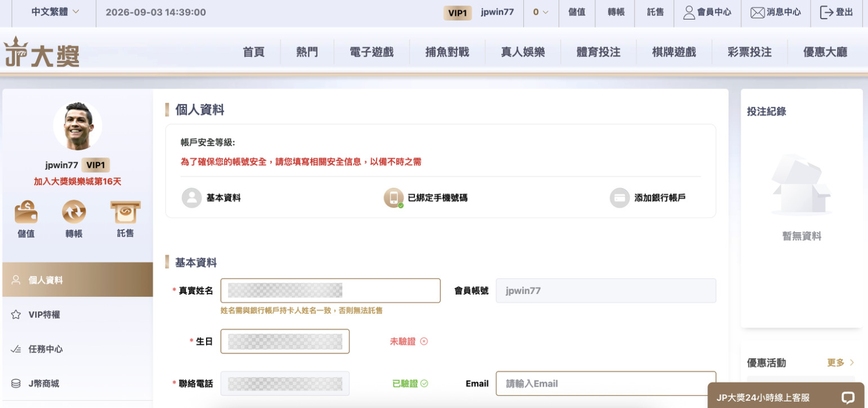
Task: Click the 基本資料 person icon
Action: pos(192,198)
